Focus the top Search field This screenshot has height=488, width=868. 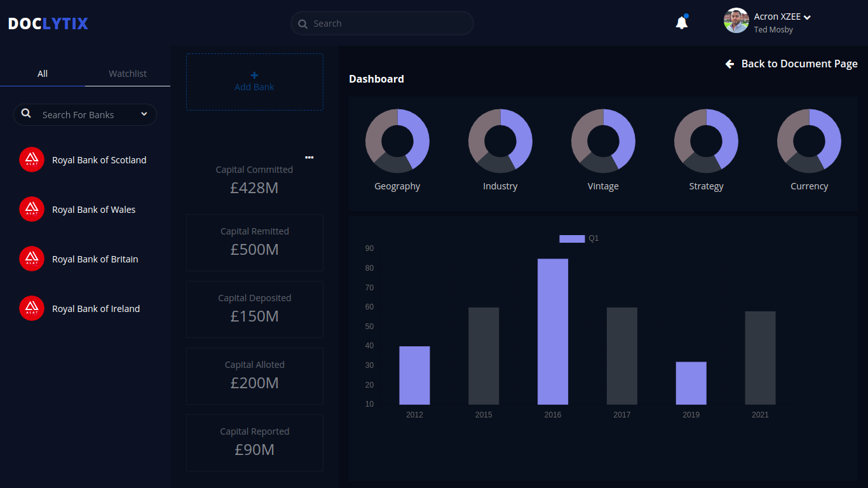[x=382, y=24]
